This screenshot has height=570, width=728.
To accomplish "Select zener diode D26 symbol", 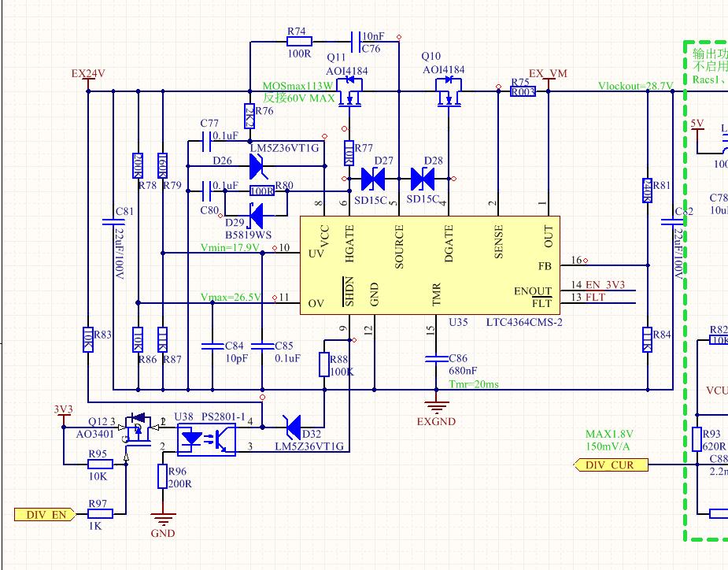I will coord(257,166).
